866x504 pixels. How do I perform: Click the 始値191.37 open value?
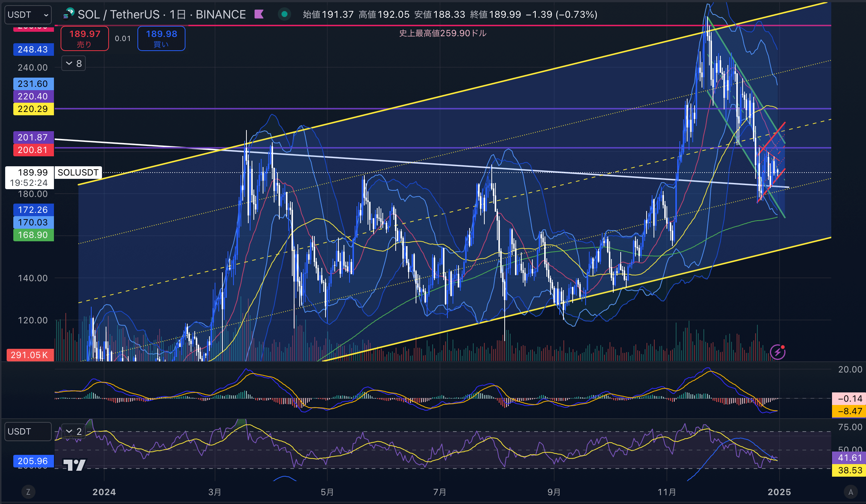tap(328, 14)
